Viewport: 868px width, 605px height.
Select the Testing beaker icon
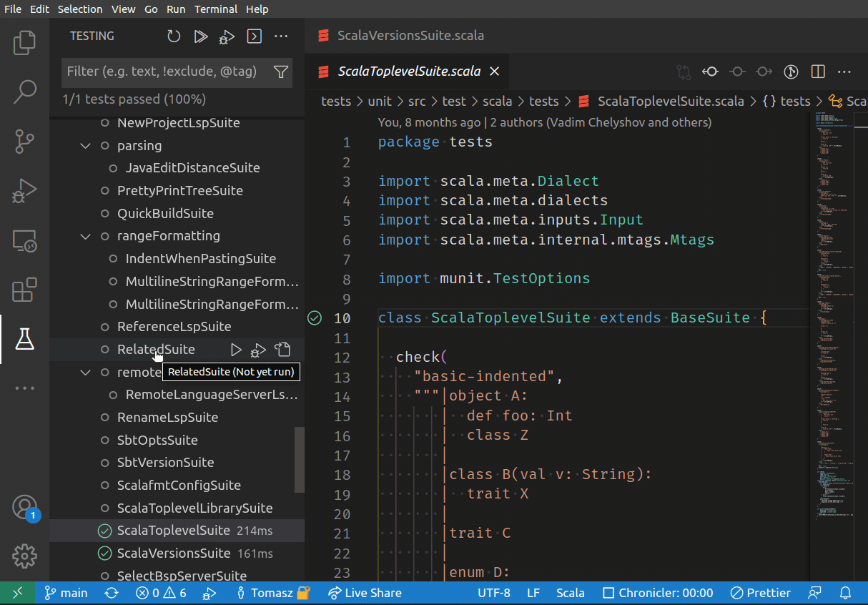[24, 339]
